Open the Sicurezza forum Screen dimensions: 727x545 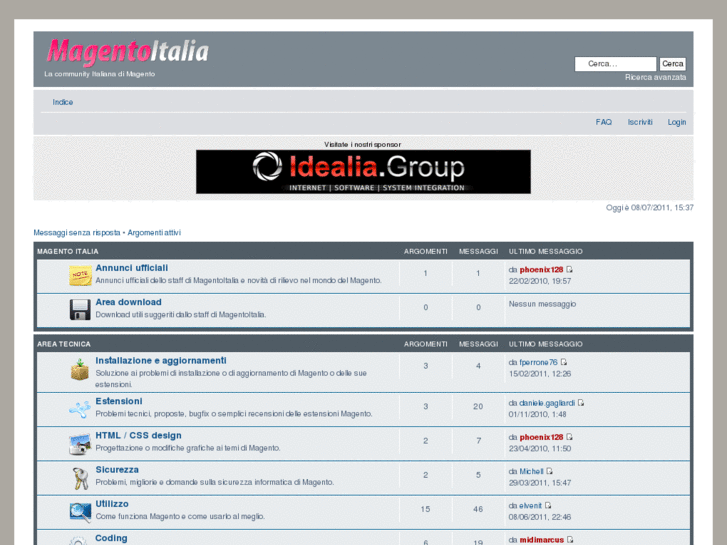click(x=117, y=470)
